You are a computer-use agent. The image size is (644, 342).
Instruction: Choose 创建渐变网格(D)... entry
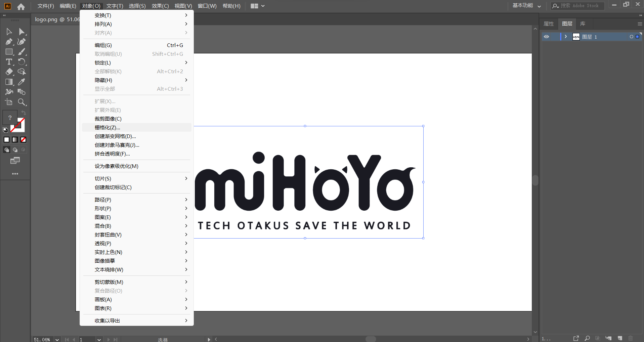click(137, 136)
